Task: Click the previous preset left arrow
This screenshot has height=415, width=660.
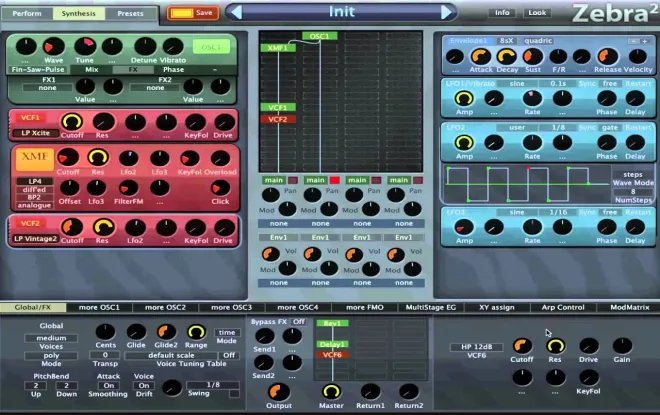Action: click(237, 12)
